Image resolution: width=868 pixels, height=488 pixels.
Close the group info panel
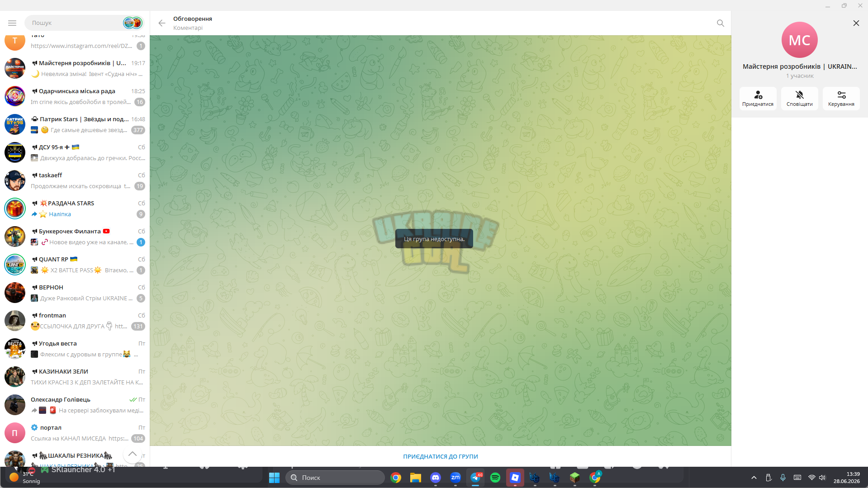[x=856, y=23]
